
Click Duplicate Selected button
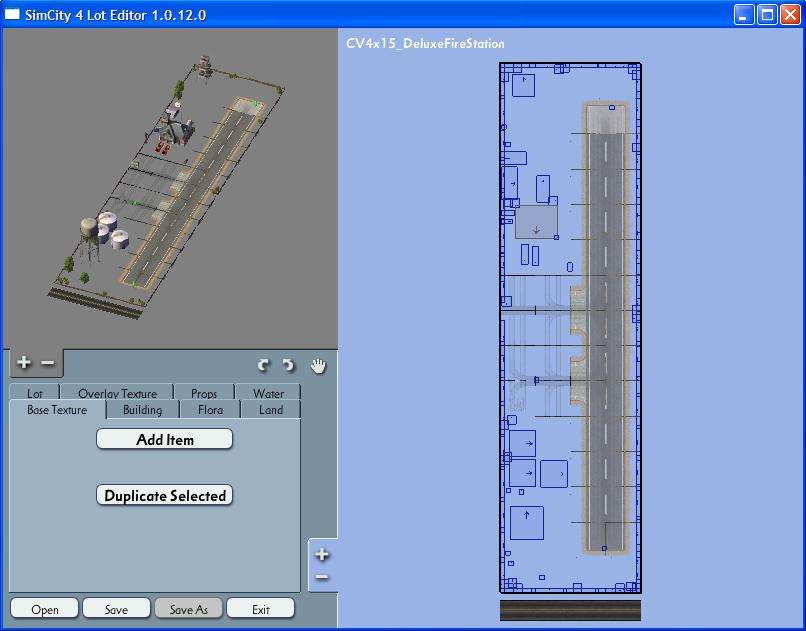pos(164,495)
